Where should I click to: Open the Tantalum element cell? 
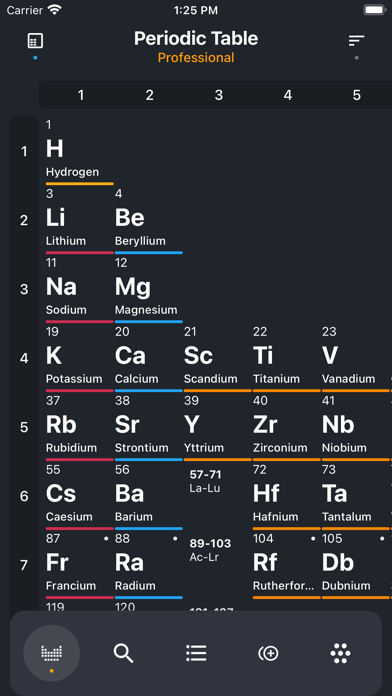point(356,496)
